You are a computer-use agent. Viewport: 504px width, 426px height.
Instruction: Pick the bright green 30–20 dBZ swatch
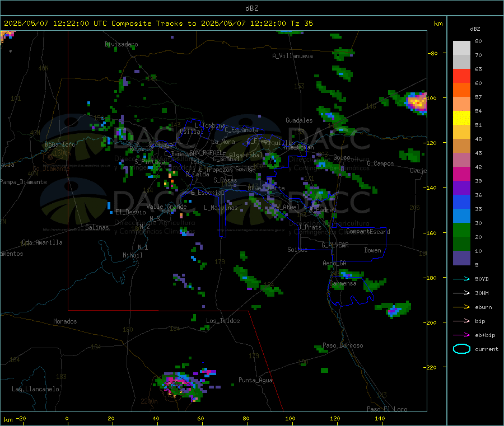[x=461, y=230]
